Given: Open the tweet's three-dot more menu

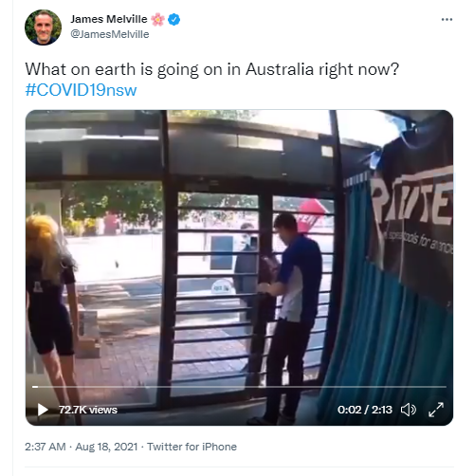Looking at the screenshot, I should pos(447,20).
